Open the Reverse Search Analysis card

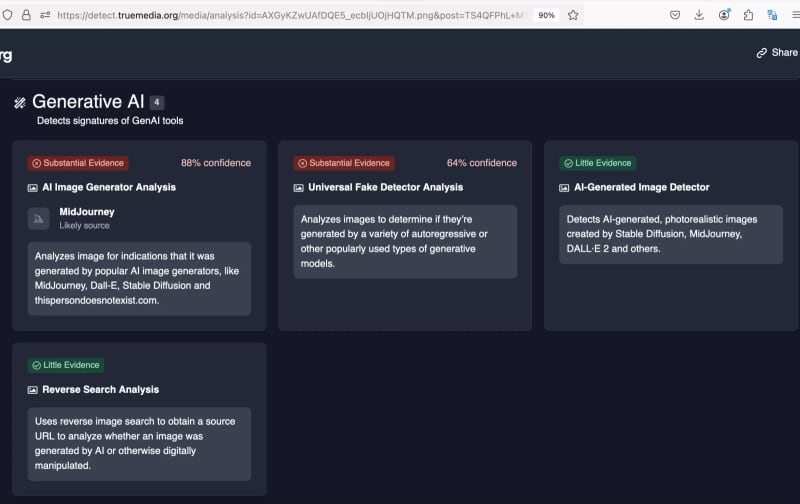click(x=100, y=389)
